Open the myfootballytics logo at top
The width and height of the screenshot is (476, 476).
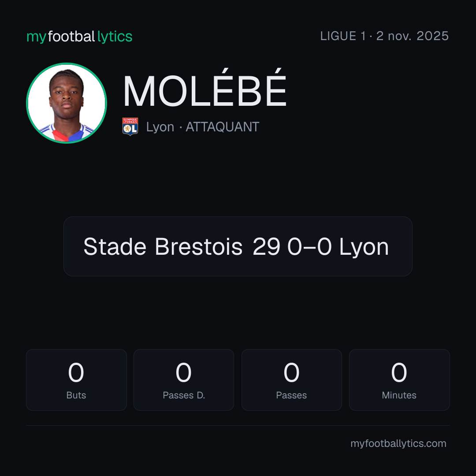tap(79, 37)
